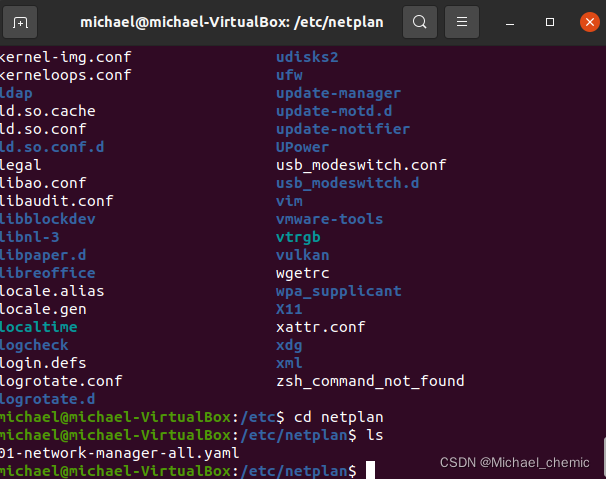Click the terminal cursor at the last prompt
606x479 pixels.
[370, 470]
